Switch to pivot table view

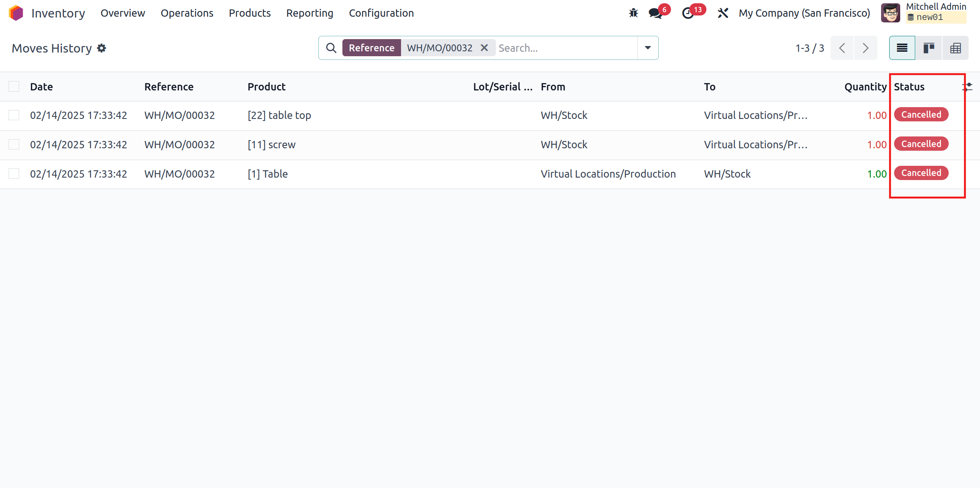[955, 48]
